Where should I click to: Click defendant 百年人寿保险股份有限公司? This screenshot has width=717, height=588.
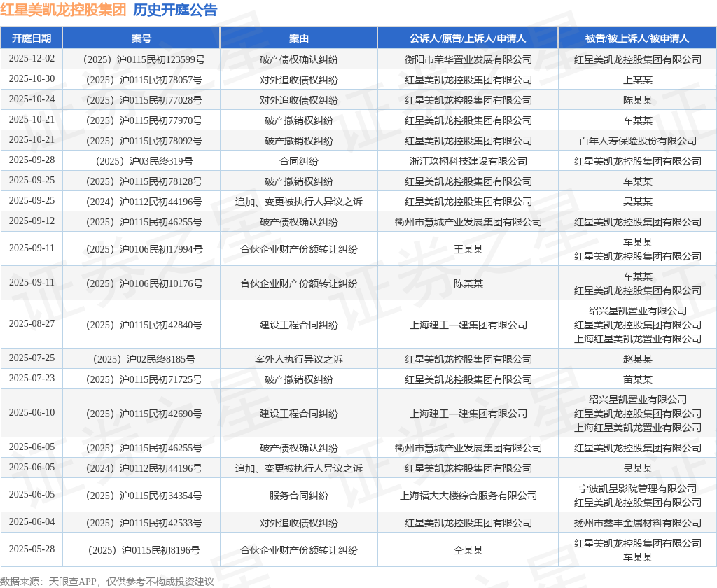[x=637, y=141]
